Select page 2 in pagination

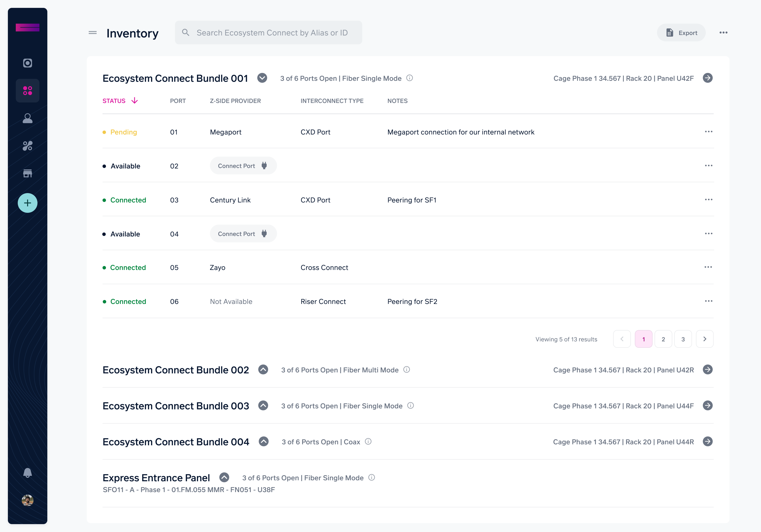click(x=663, y=339)
